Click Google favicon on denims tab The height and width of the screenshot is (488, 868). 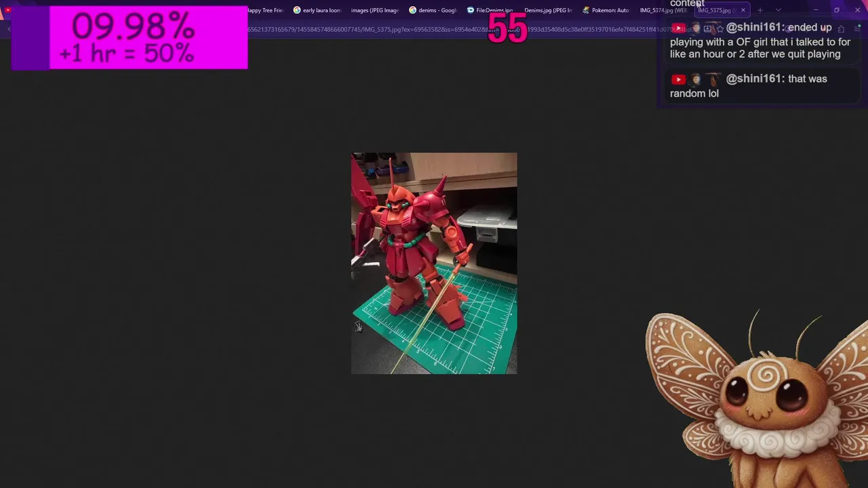click(412, 10)
